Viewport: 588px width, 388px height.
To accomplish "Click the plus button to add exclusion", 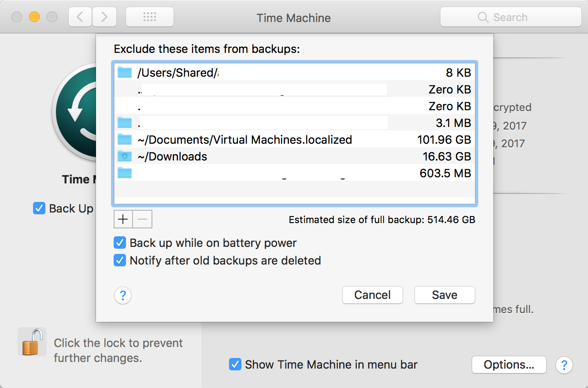I will pyautogui.click(x=123, y=219).
